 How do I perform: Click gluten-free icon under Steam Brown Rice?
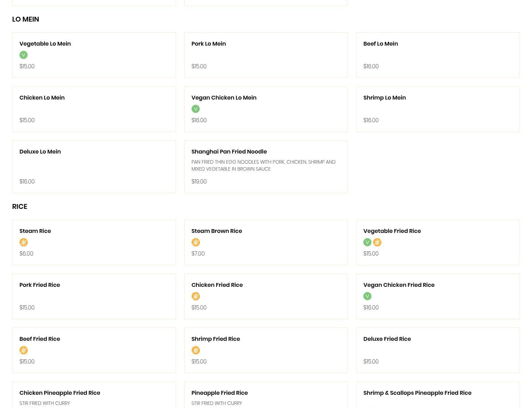coord(195,242)
